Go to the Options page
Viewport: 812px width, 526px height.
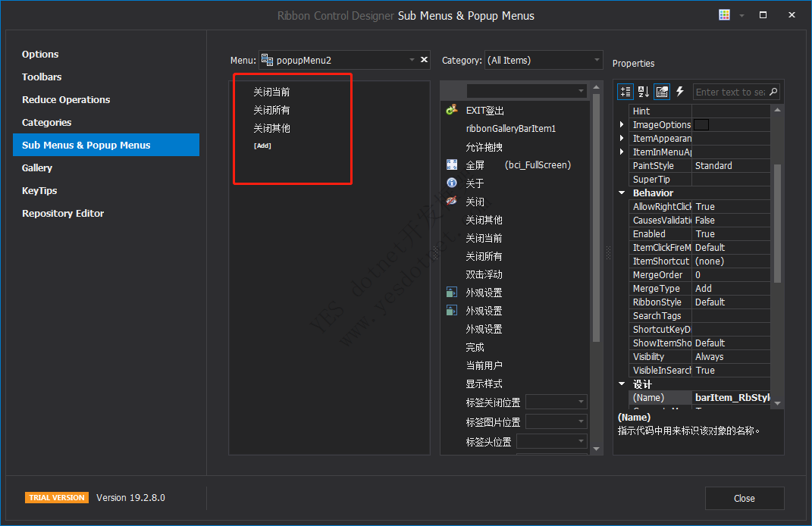[x=40, y=54]
